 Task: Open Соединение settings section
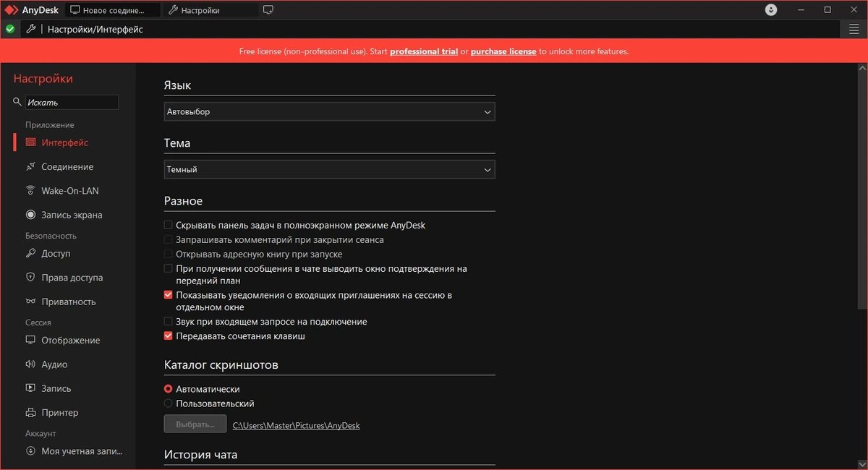(x=67, y=167)
